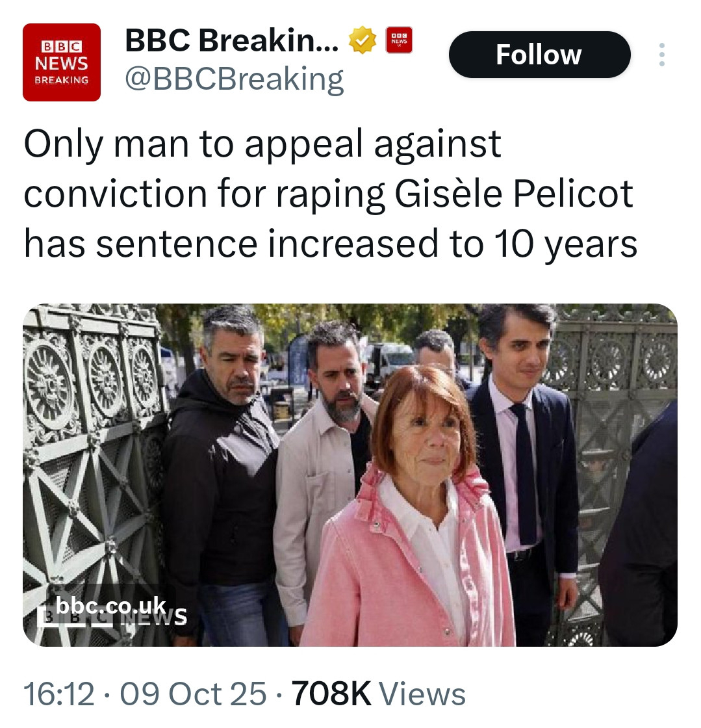This screenshot has height=728, width=701.
Task: Click the gold verified checkmark badge
Action: point(363,42)
